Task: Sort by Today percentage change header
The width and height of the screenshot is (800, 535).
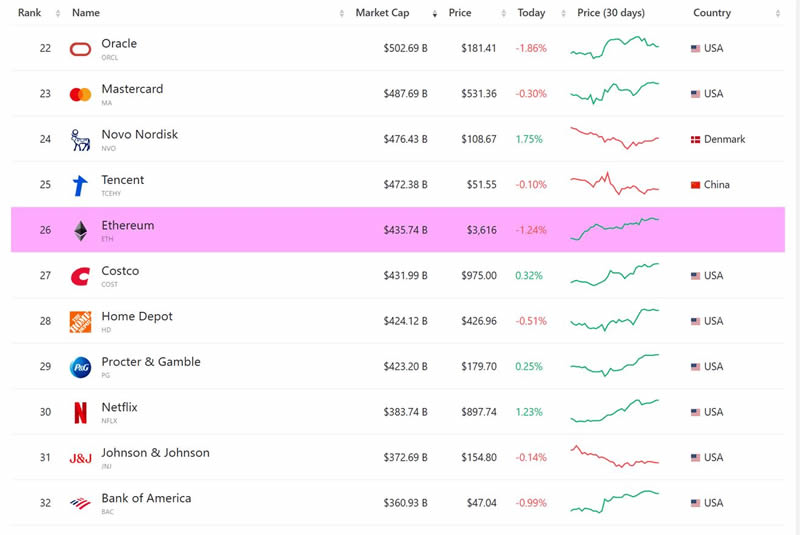Action: pyautogui.click(x=531, y=13)
